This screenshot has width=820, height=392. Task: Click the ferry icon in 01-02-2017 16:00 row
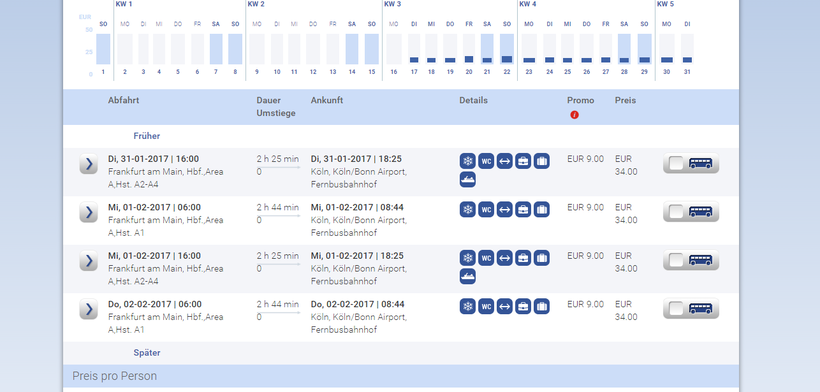pos(468,276)
